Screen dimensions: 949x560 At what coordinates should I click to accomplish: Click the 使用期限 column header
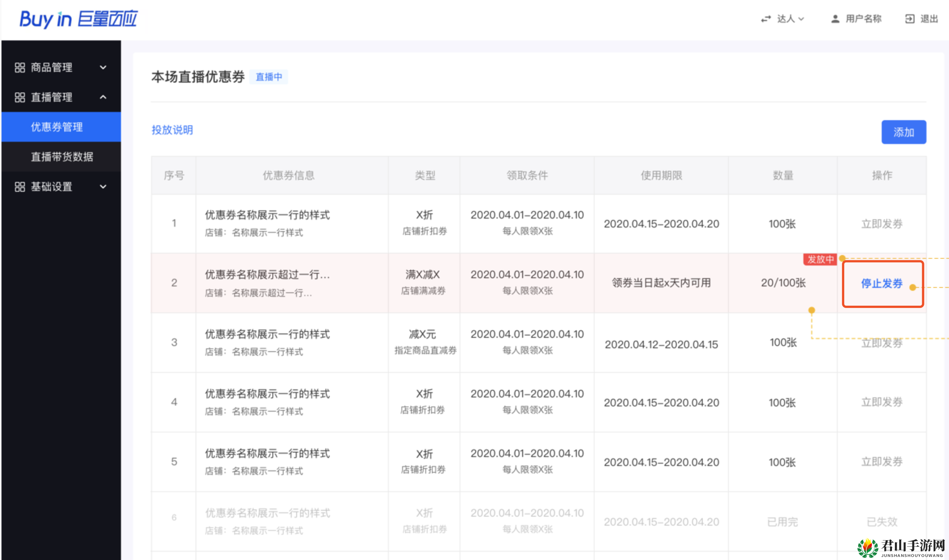tap(662, 176)
